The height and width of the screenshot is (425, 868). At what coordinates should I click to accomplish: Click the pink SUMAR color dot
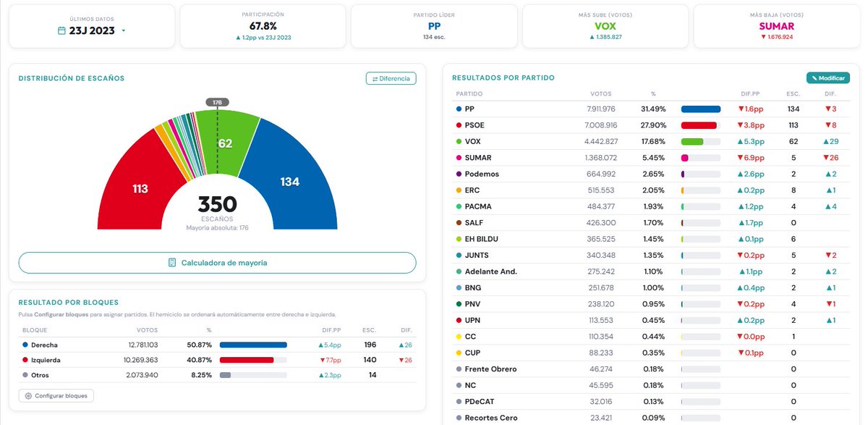coord(459,158)
